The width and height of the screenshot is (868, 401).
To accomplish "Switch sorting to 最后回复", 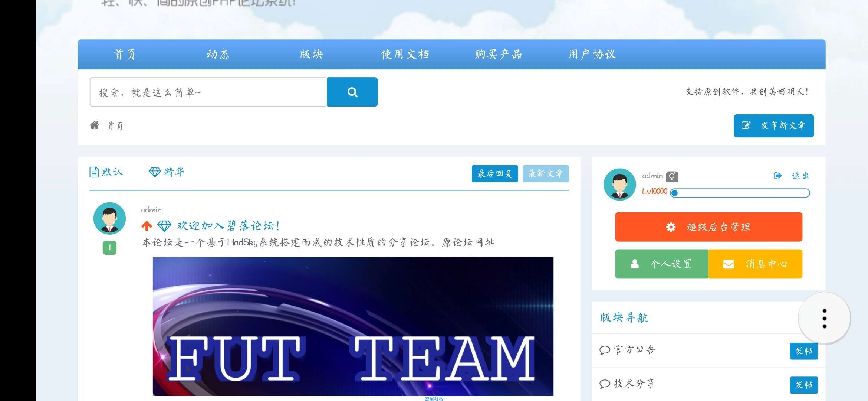I will (494, 174).
